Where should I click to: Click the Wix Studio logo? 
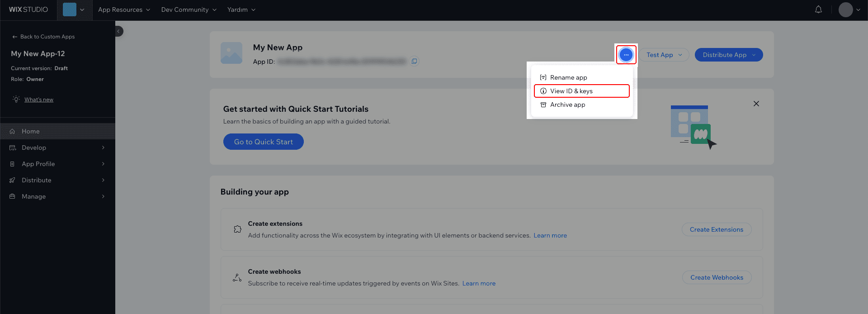pos(28,10)
